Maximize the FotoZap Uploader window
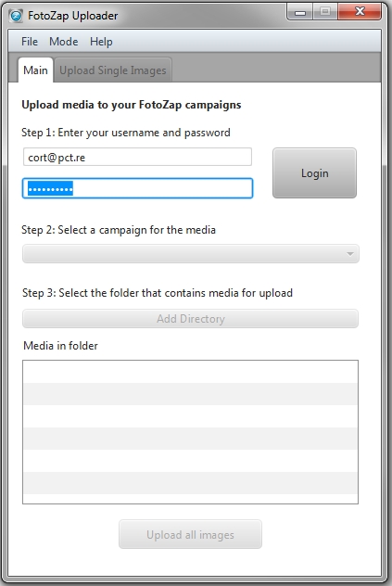Viewport: 392px width, 586px height. 325,12
